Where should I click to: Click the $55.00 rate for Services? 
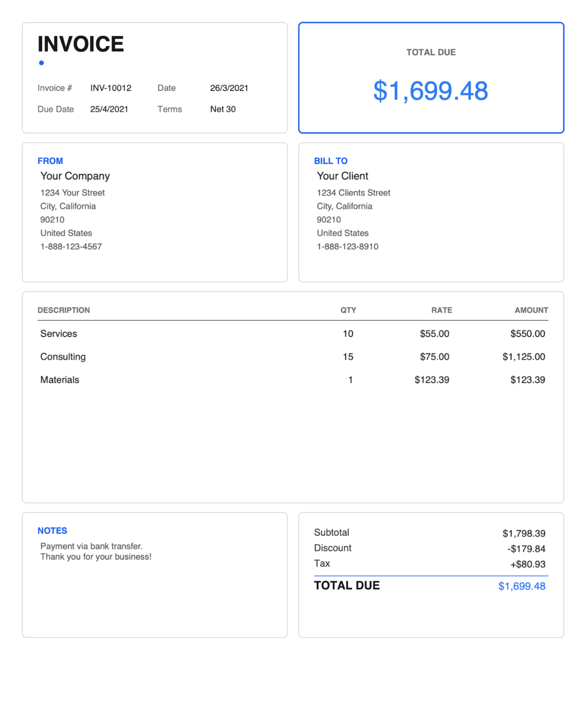tap(435, 334)
